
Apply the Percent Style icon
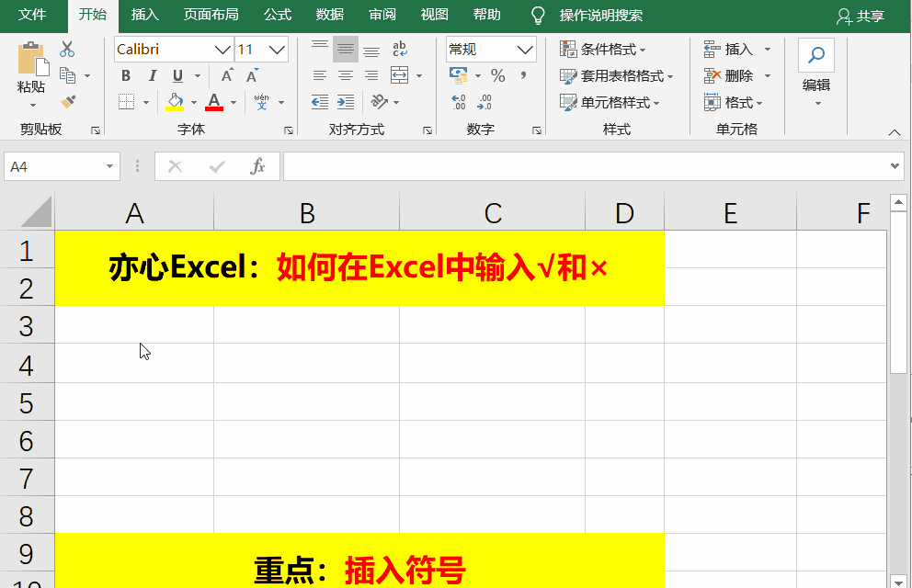pyautogui.click(x=498, y=74)
